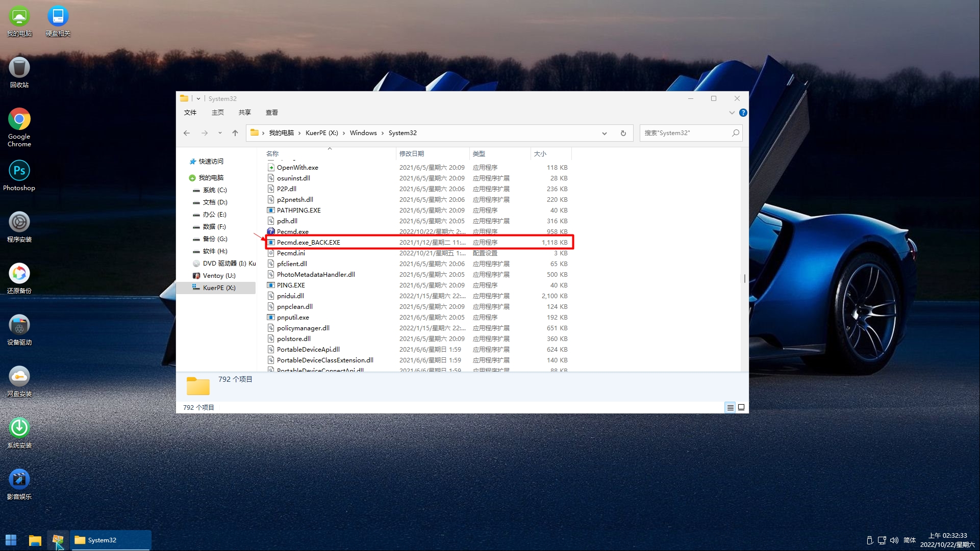Click the Windows Start button

click(x=11, y=540)
